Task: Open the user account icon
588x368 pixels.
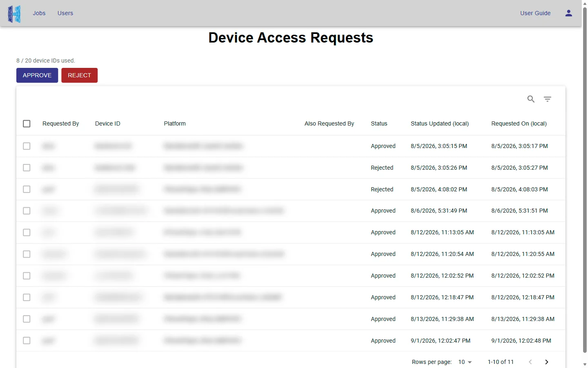Action: 568,13
